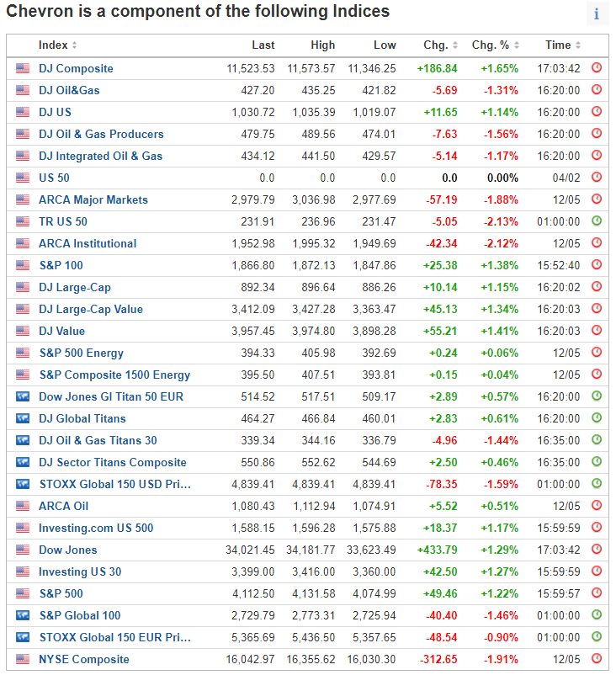Go to the Investing.com US 500 index
616x675 pixels.
tap(96, 528)
